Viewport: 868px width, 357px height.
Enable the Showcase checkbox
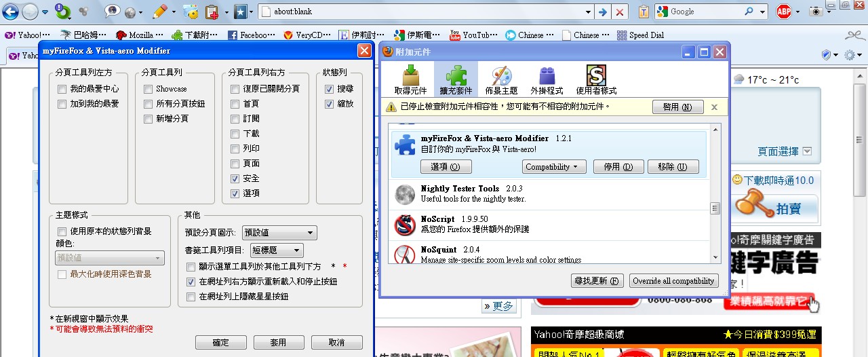[x=149, y=89]
